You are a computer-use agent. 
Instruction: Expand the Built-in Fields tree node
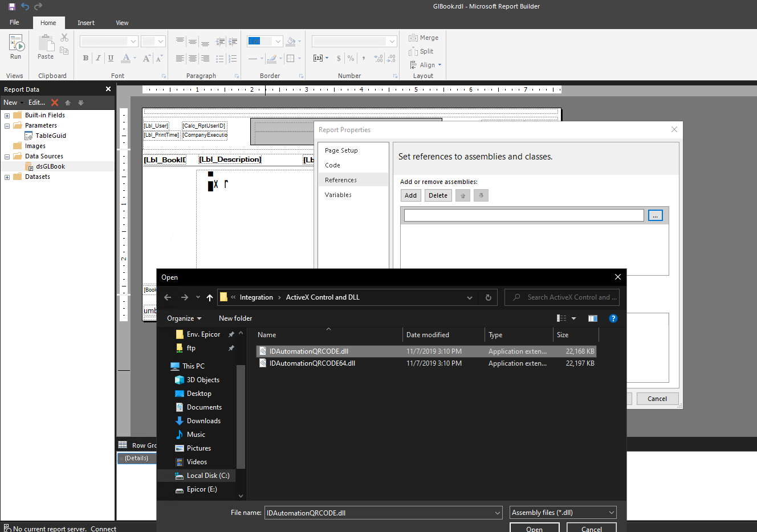pos(7,116)
